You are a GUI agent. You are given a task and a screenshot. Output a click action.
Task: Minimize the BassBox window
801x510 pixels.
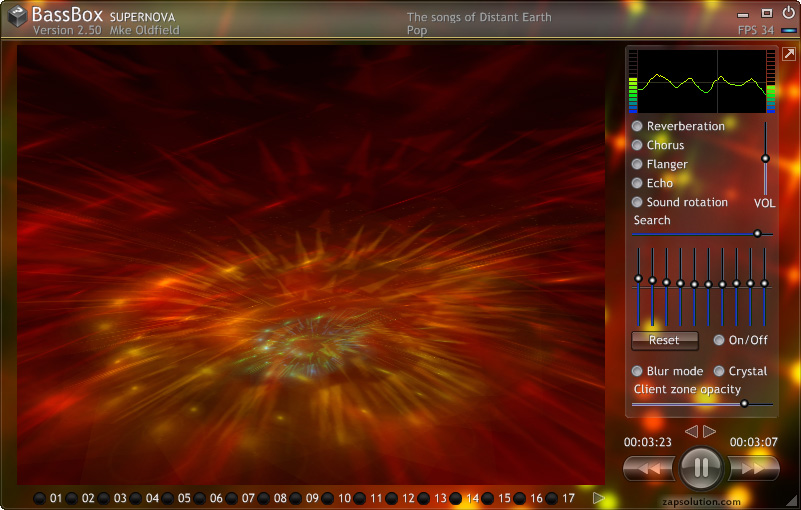[x=744, y=15]
